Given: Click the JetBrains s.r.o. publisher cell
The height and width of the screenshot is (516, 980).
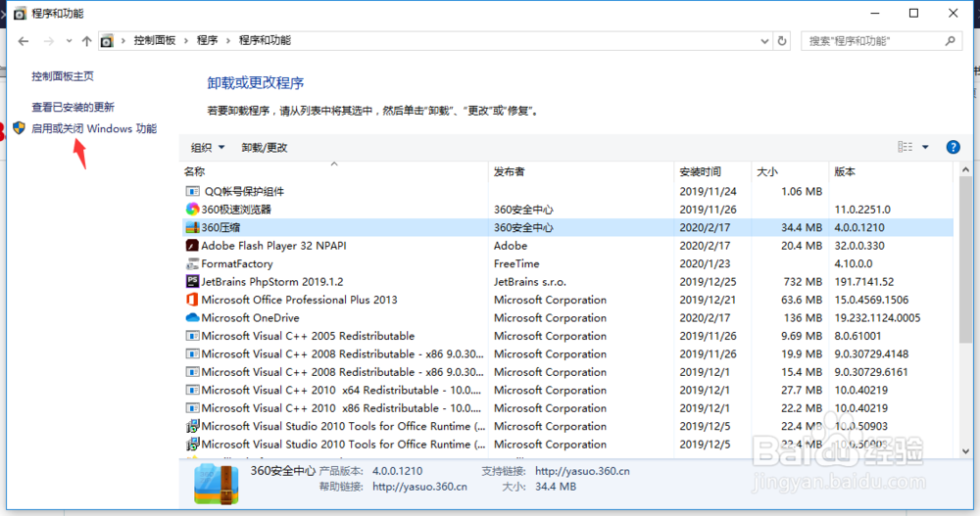Looking at the screenshot, I should (530, 282).
